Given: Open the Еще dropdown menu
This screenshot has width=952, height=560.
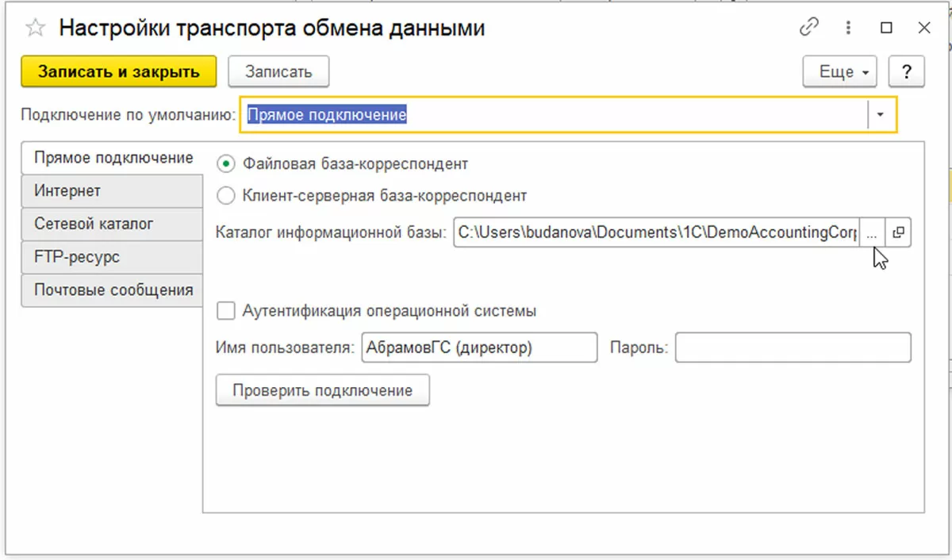Looking at the screenshot, I should 839,71.
